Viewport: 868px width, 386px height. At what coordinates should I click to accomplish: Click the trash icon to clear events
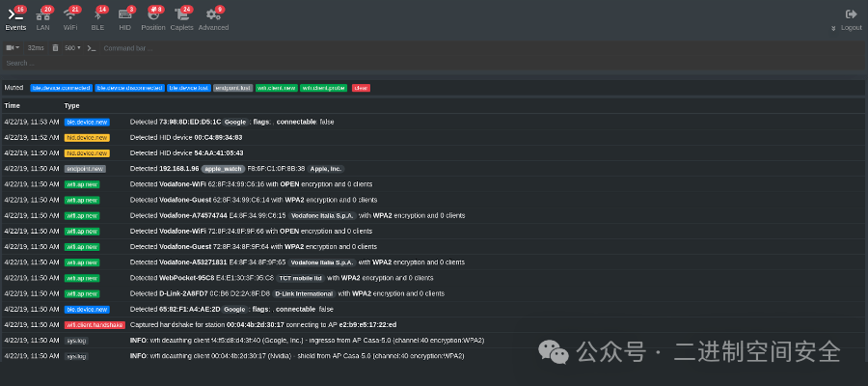pyautogui.click(x=55, y=47)
